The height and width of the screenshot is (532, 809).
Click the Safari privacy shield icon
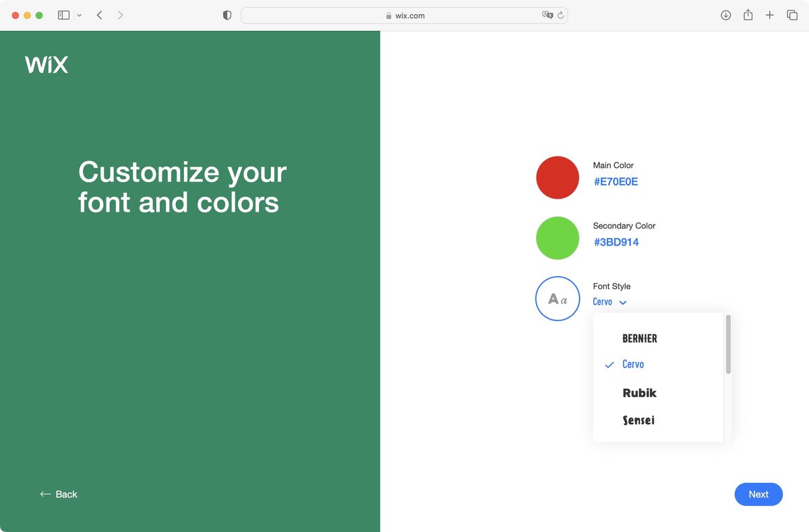point(227,14)
